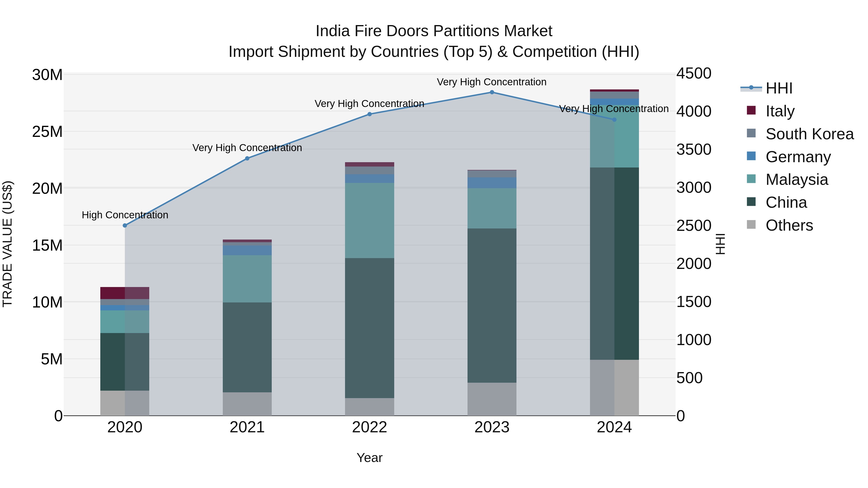Toggle China legend entry
The width and height of the screenshot is (868, 488).
click(777, 202)
